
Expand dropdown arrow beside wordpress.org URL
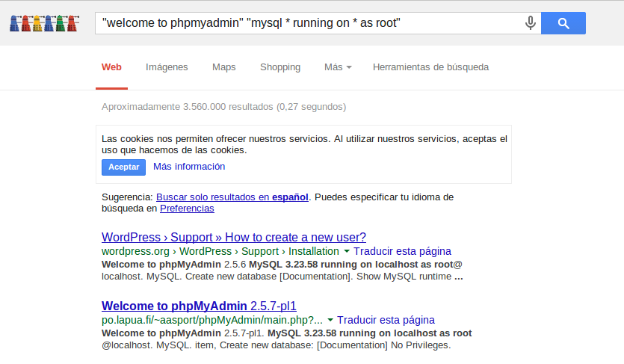346,251
